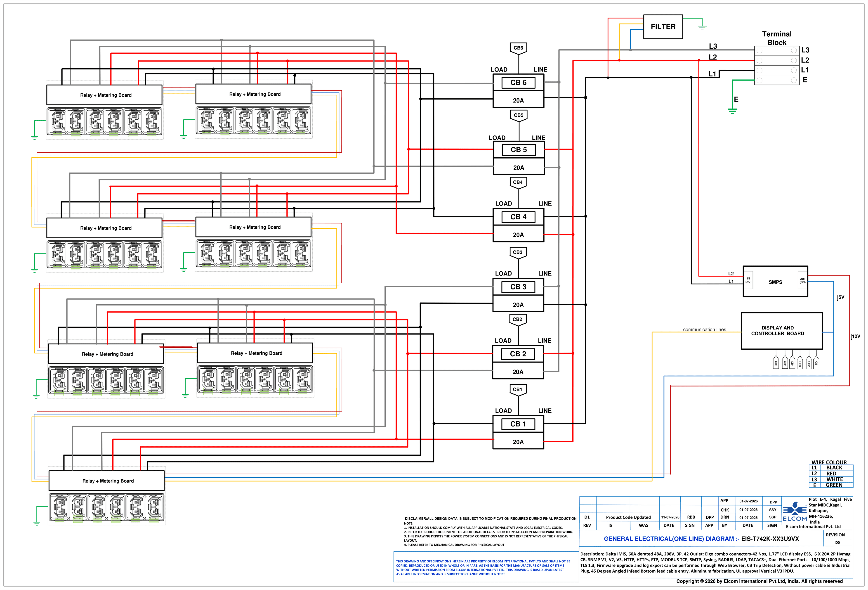Click the 'Elcom International Pvt. Ltd' company name
The height and width of the screenshot is (590, 868).
813,526
